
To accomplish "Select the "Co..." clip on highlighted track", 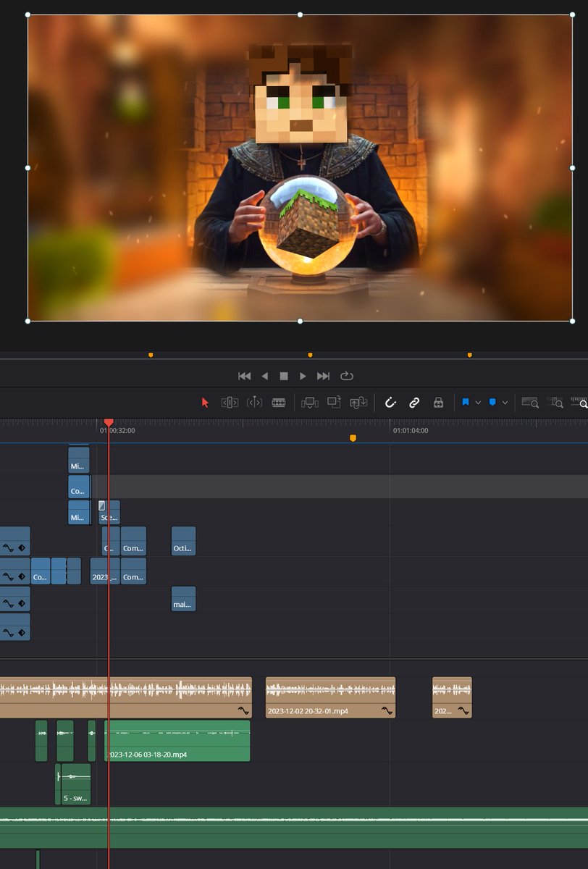I will pyautogui.click(x=79, y=486).
